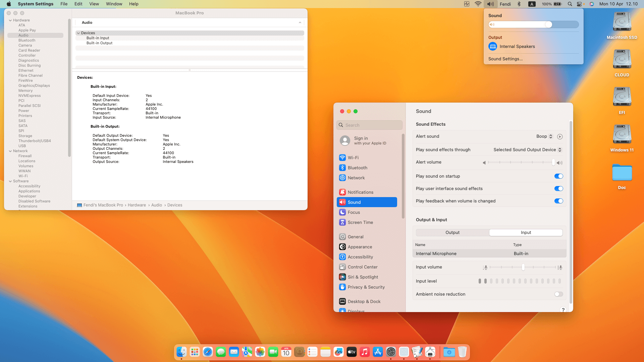
Task: Click the Wi-Fi menu bar icon
Action: [478, 4]
